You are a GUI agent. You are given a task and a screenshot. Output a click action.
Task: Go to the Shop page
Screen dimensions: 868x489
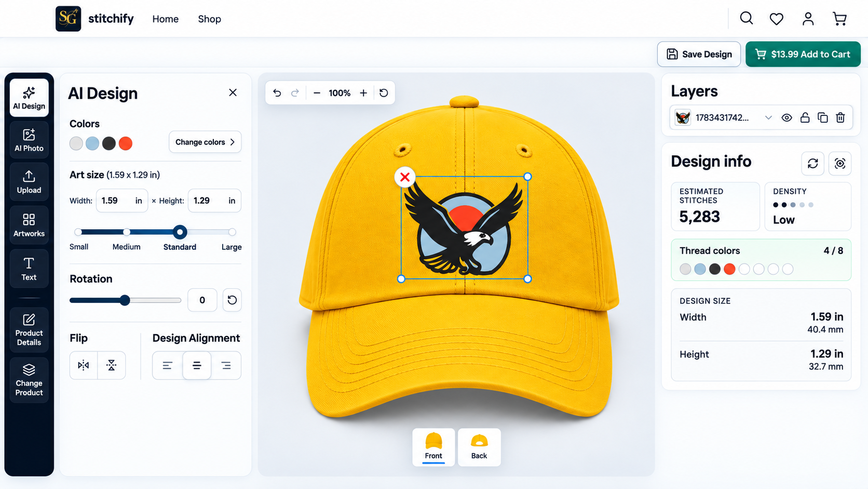[209, 19]
